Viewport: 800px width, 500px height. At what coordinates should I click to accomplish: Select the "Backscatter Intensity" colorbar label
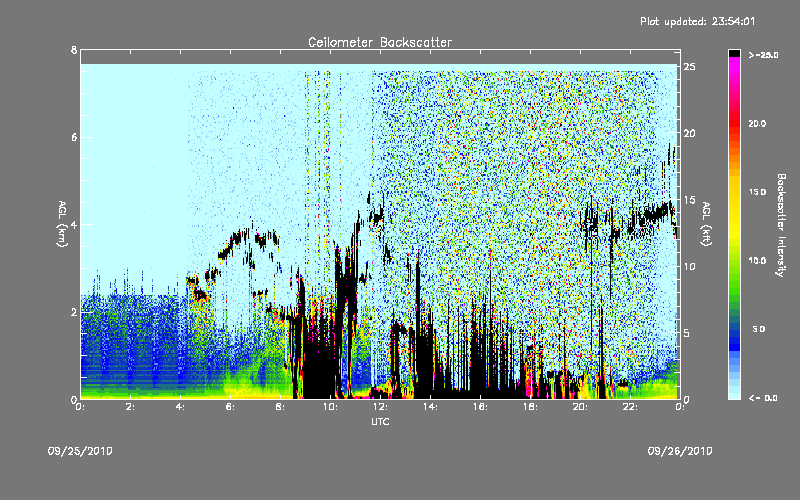pos(781,225)
